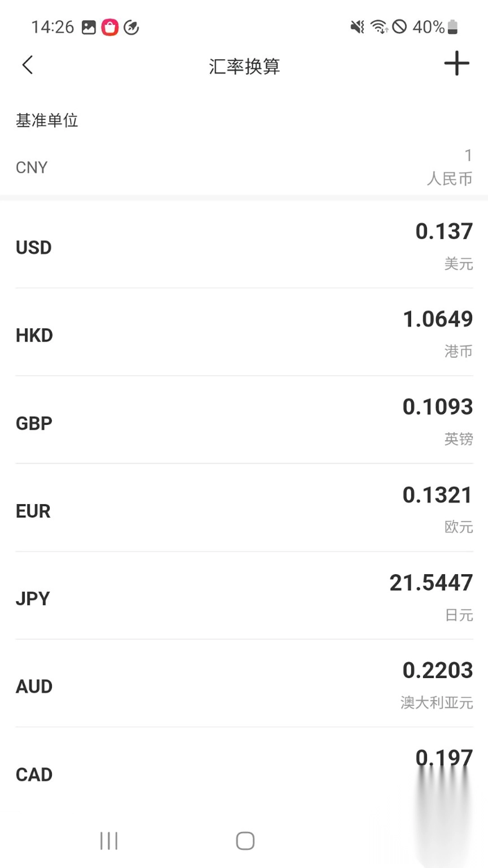Tap the CAD currency entry
This screenshot has height=868, width=488.
pos(244,774)
